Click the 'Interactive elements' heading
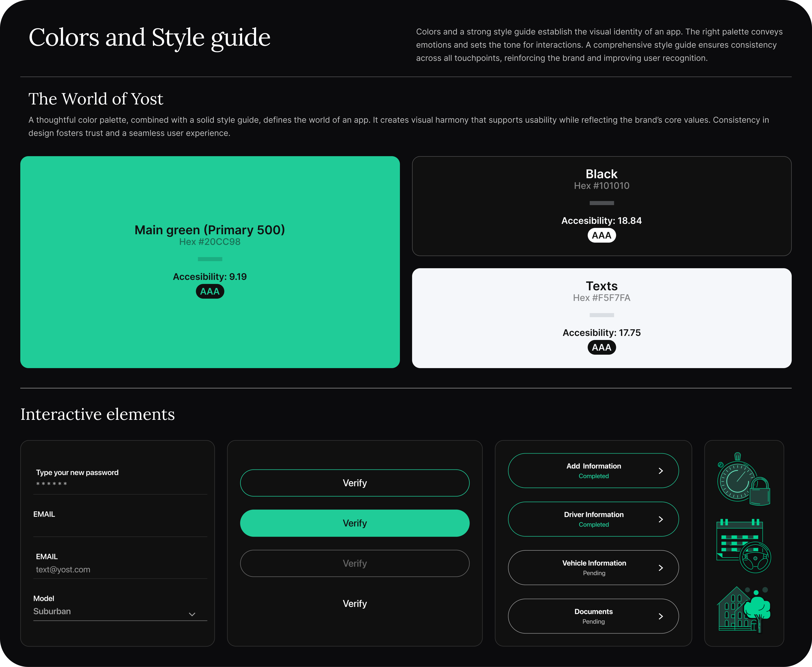The image size is (812, 667). point(98,414)
